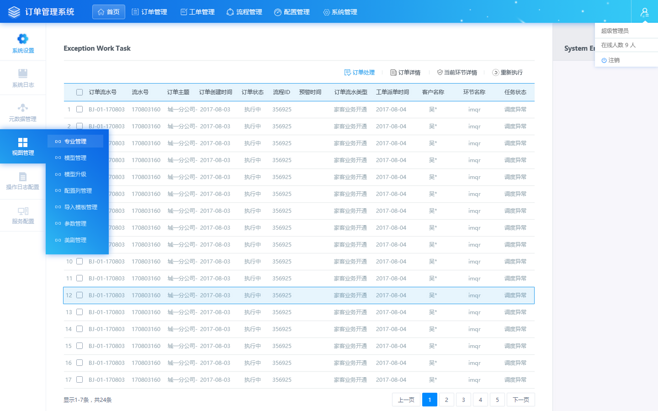Image resolution: width=658 pixels, height=411 pixels.
Task: Click link icon beside 配置列管理
Action: 58,191
